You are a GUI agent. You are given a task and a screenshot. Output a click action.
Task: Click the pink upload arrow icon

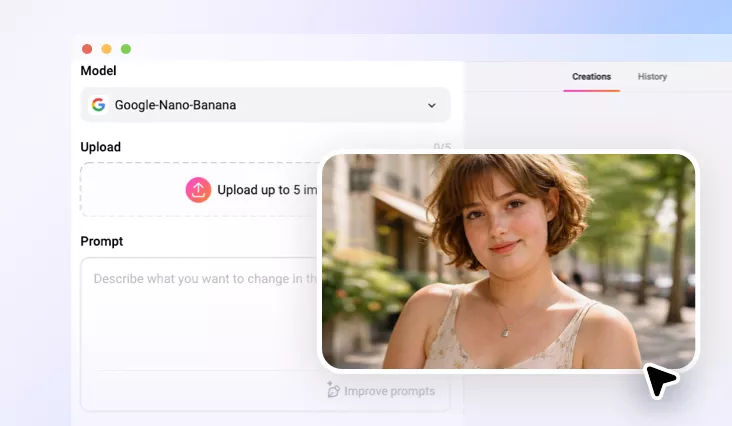pos(198,190)
